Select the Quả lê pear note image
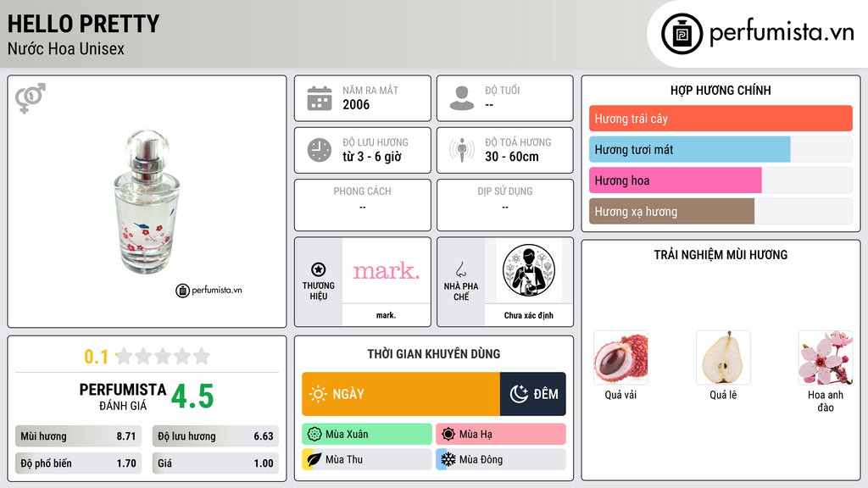 coord(723,358)
